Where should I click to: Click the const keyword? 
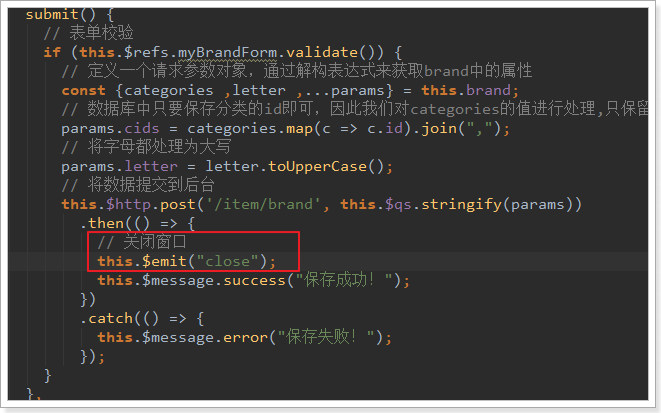82,91
